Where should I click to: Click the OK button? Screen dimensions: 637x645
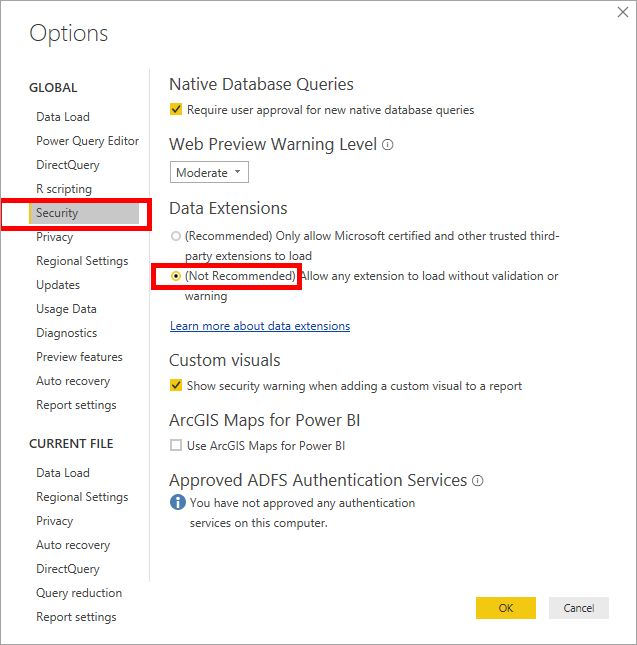(505, 608)
